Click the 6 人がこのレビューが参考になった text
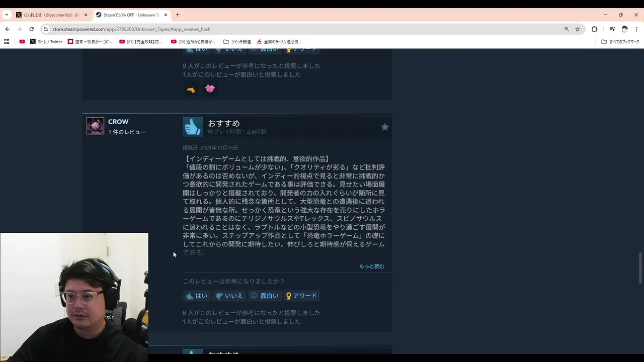Image resolution: width=644 pixels, height=362 pixels. click(x=251, y=313)
